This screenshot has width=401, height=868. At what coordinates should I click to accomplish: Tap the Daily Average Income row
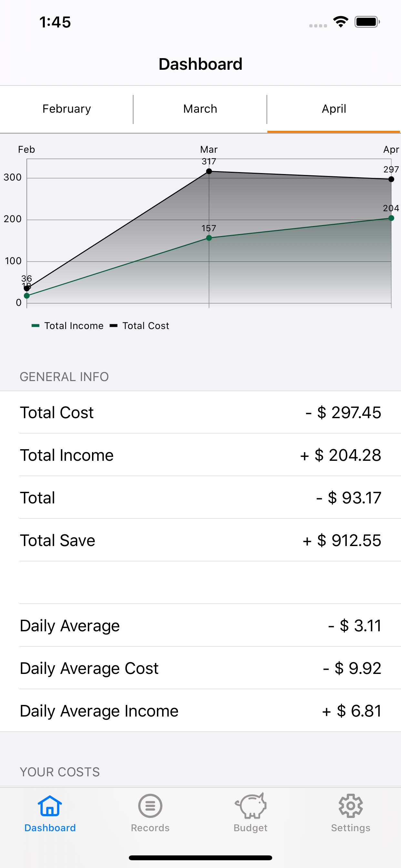click(200, 711)
